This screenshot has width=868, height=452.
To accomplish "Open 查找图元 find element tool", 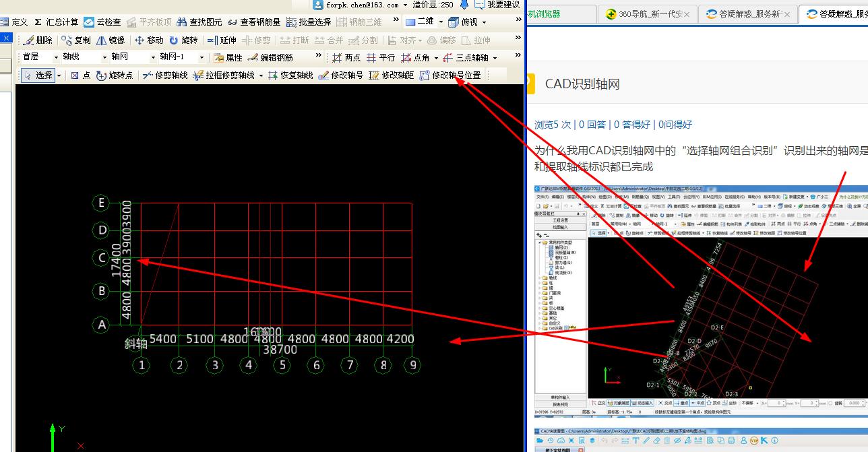I will click(199, 22).
